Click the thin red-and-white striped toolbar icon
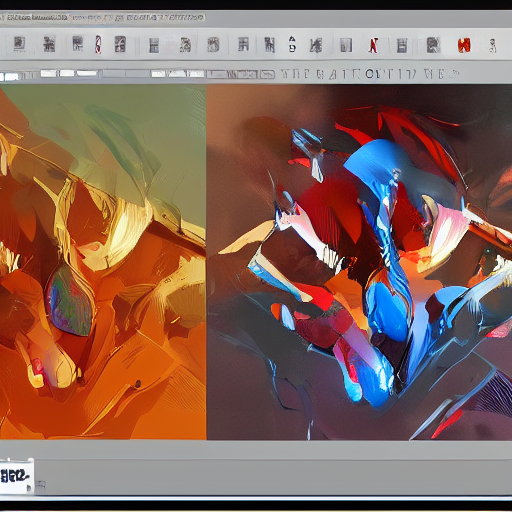The image size is (512, 512). pos(98,44)
